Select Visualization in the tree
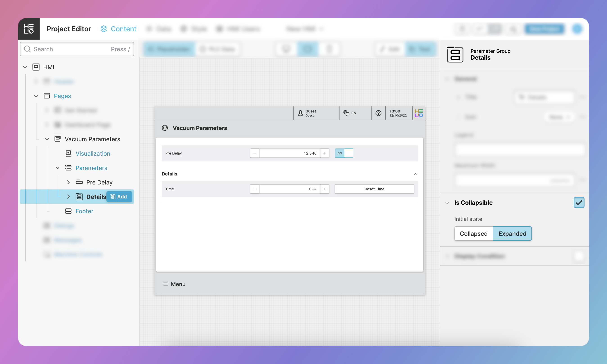 pyautogui.click(x=93, y=154)
